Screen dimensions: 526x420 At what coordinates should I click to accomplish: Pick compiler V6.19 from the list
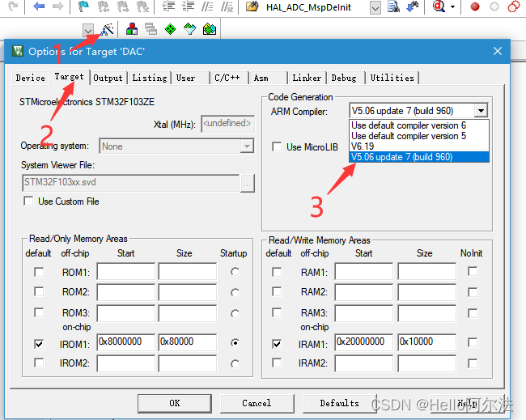pos(419,146)
